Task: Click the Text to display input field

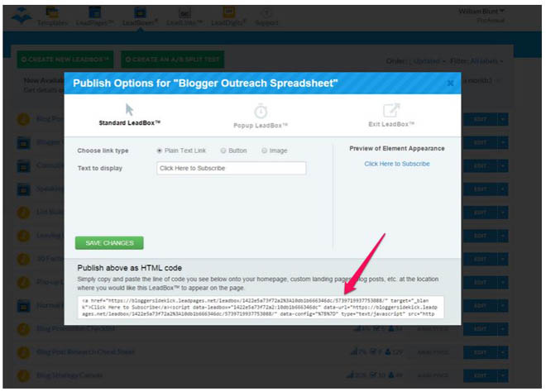Action: (x=231, y=168)
